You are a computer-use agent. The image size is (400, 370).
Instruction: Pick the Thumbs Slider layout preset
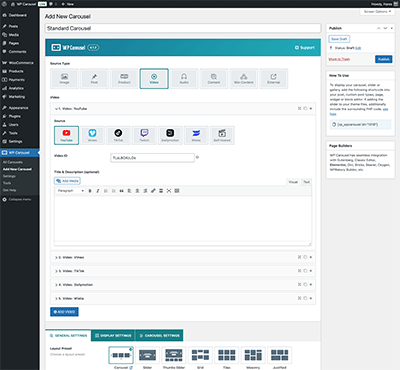point(174,355)
